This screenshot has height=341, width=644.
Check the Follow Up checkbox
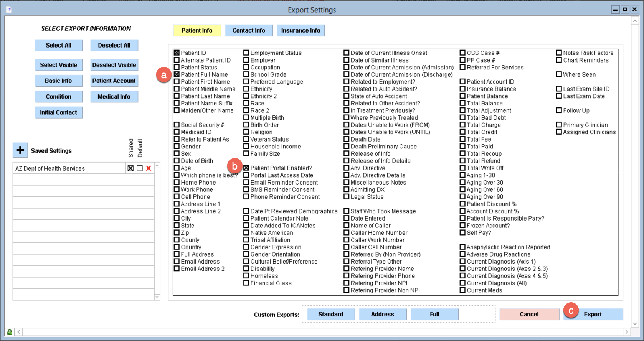(559, 110)
